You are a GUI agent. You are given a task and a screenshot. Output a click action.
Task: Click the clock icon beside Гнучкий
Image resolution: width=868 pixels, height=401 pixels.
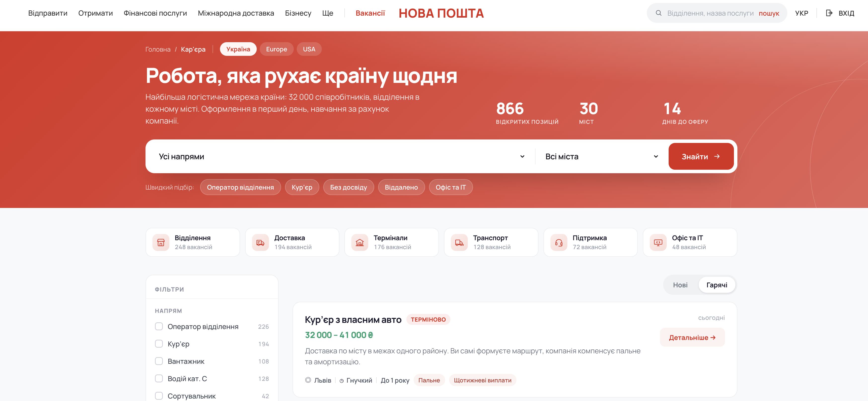pyautogui.click(x=342, y=380)
